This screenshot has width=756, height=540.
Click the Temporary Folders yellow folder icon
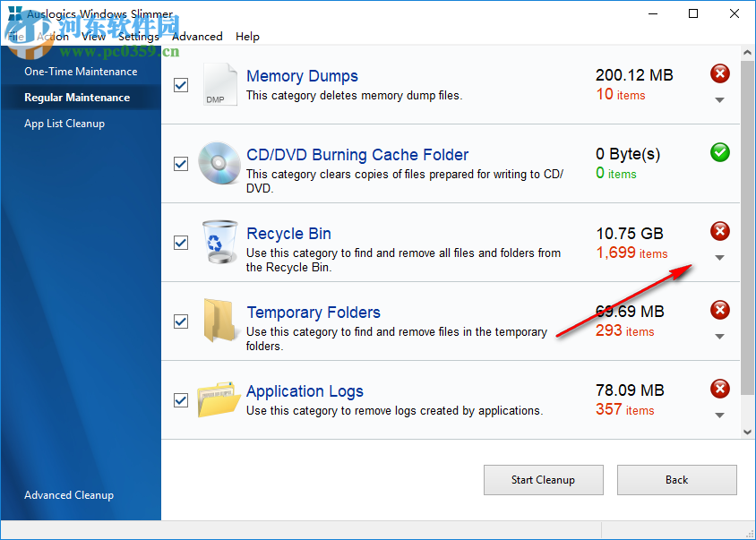coord(219,321)
